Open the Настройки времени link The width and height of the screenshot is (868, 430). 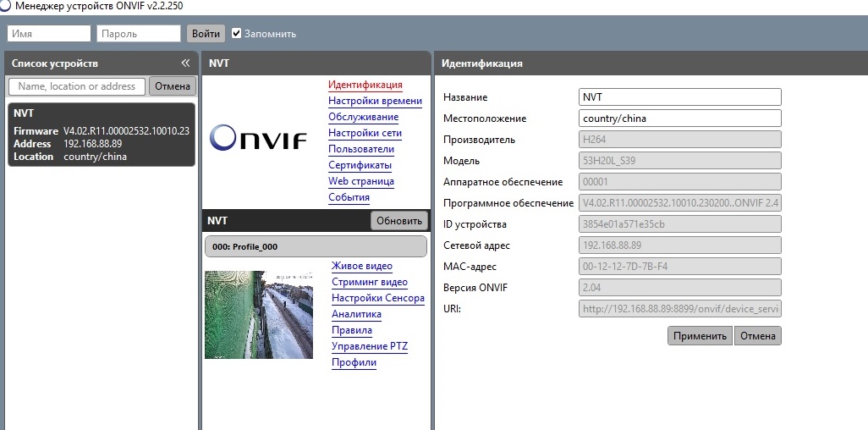tap(375, 101)
